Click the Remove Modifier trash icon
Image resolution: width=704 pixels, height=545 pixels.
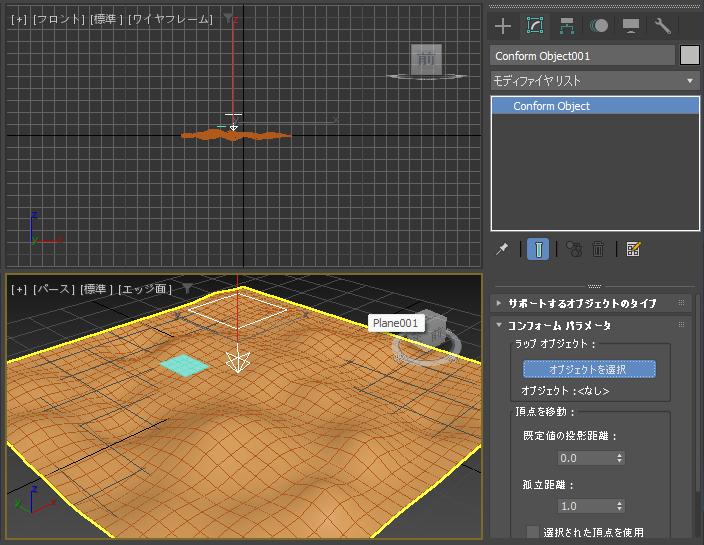coord(598,249)
